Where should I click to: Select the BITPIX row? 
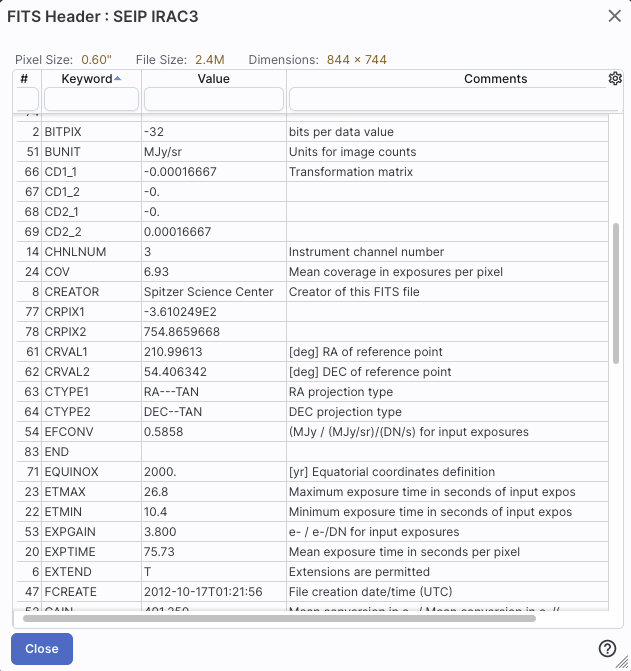[300, 132]
